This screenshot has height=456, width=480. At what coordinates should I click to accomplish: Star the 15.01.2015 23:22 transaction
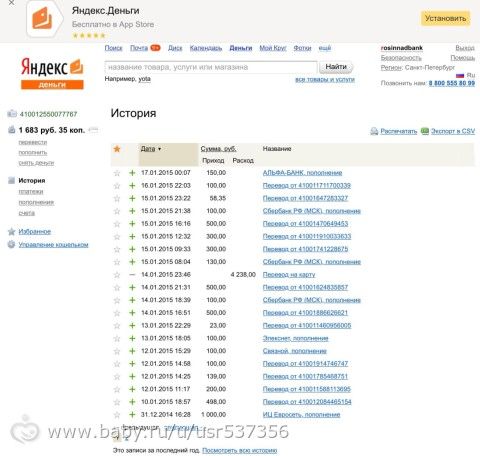[117, 199]
